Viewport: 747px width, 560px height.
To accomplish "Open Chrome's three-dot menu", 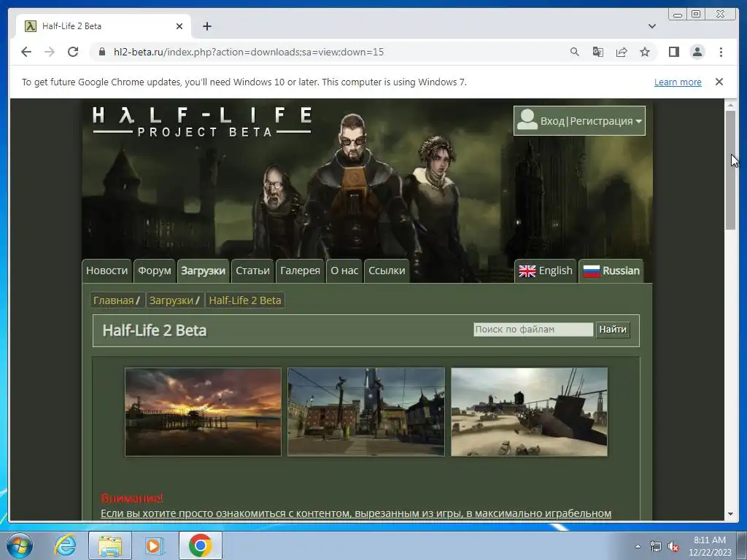I will (721, 52).
